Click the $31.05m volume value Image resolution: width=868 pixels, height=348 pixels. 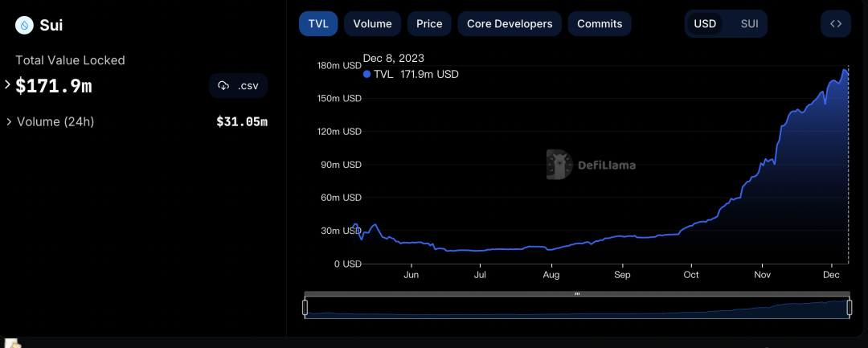tap(242, 121)
